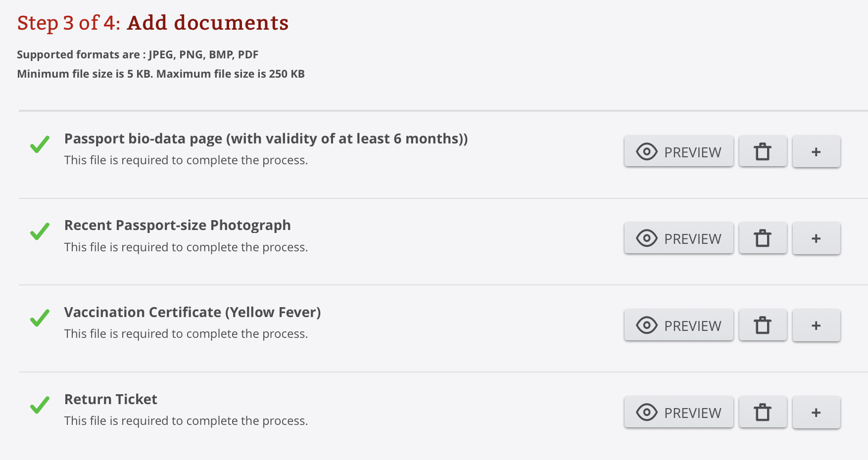Viewport: 868px width, 460px height.
Task: Click green checkmark next to Passport bio-data
Action: (x=40, y=144)
